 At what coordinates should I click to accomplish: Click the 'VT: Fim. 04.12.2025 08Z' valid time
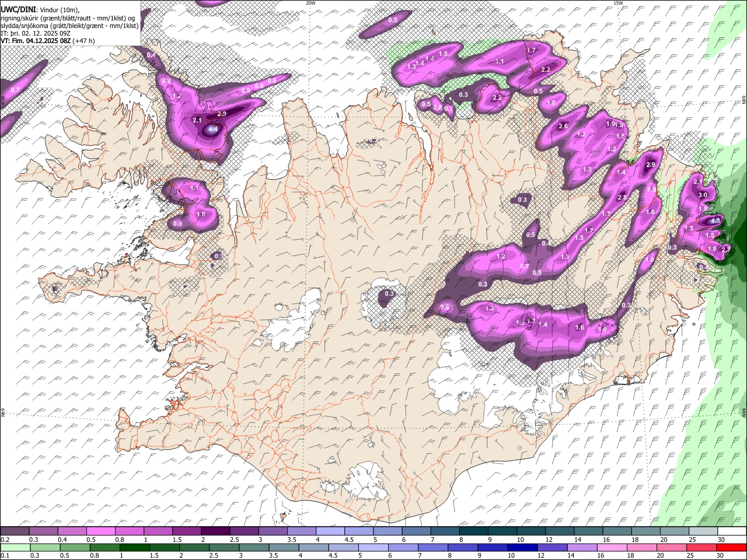click(x=36, y=41)
